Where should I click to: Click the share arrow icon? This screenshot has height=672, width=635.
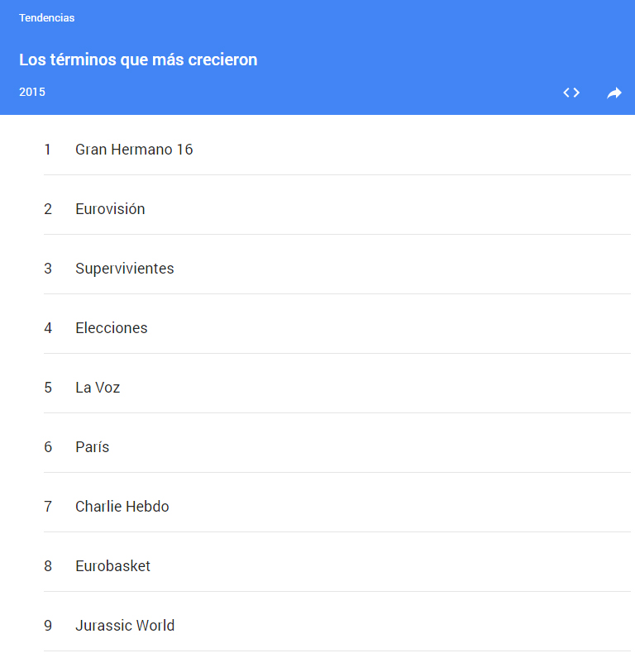point(614,93)
